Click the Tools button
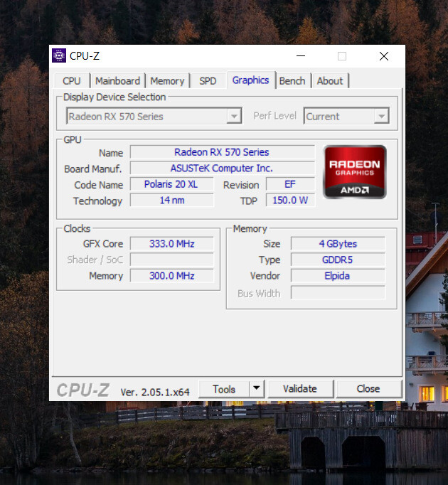 224,389
